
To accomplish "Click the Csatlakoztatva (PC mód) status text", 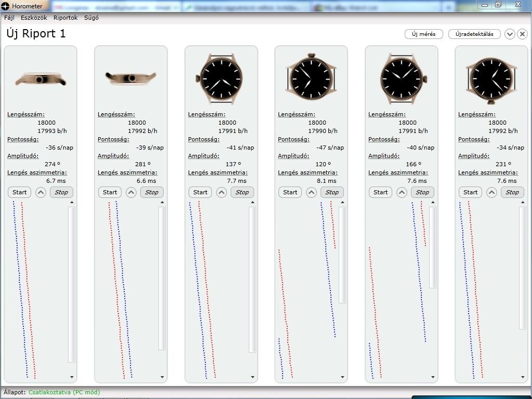I will (x=64, y=392).
